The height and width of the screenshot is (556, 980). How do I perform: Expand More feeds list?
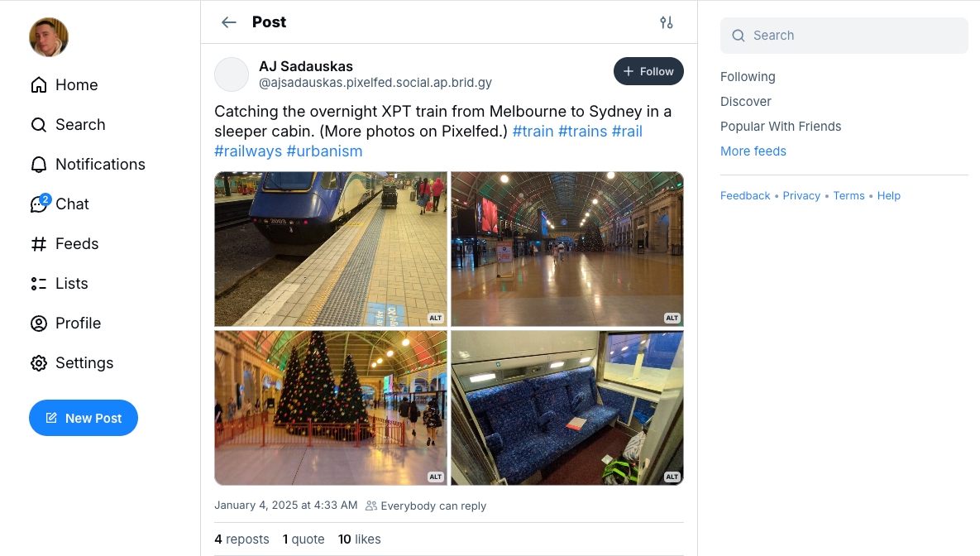(x=753, y=151)
